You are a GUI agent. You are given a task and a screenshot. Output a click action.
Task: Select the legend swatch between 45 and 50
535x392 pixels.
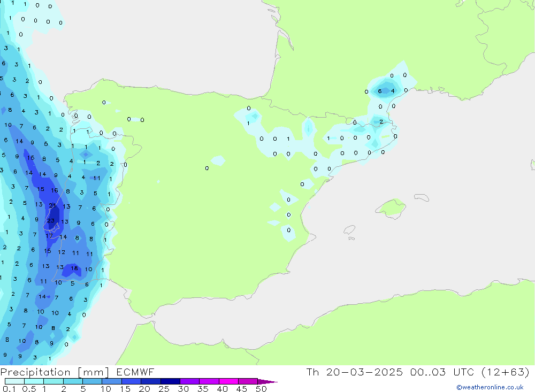pos(248,381)
